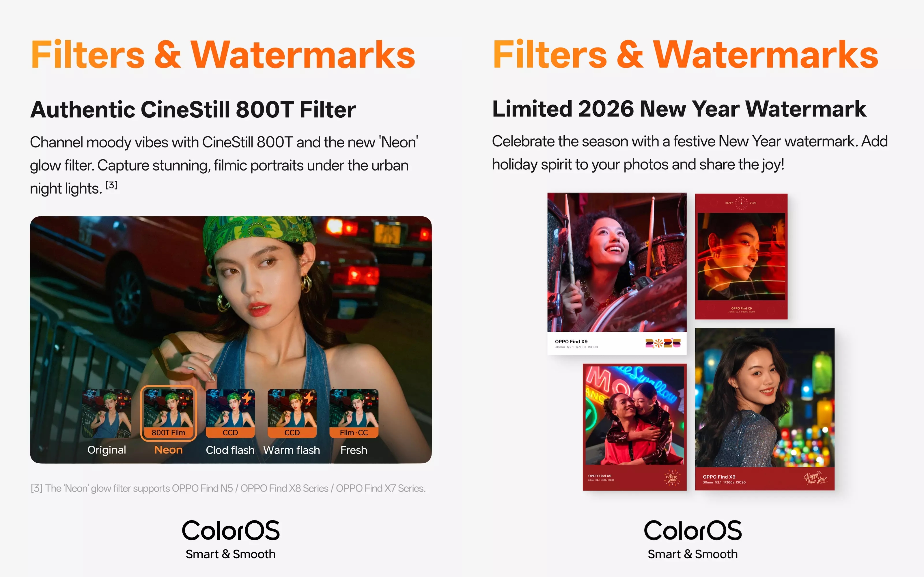Choose the Neon 800T Film filter
This screenshot has width=924, height=577.
point(168,413)
